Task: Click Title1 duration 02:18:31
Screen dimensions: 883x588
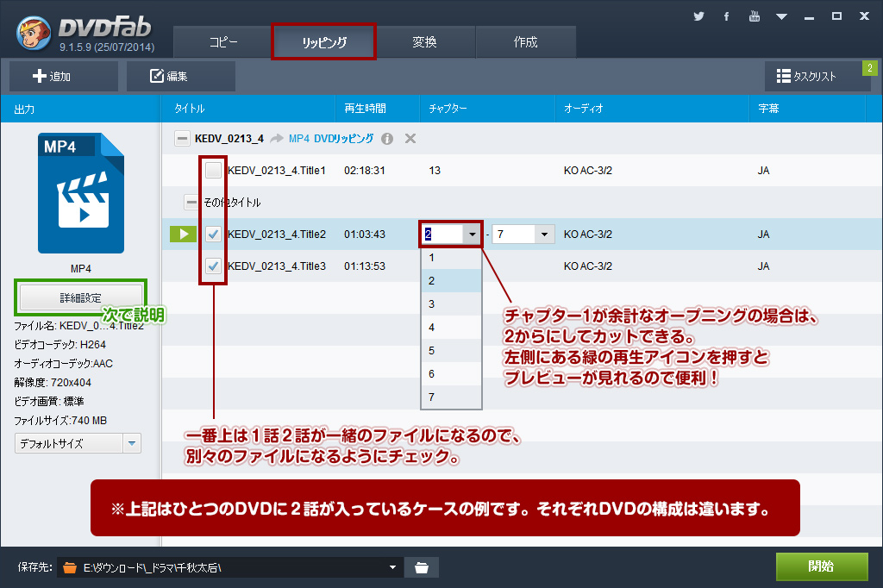Action: [365, 170]
